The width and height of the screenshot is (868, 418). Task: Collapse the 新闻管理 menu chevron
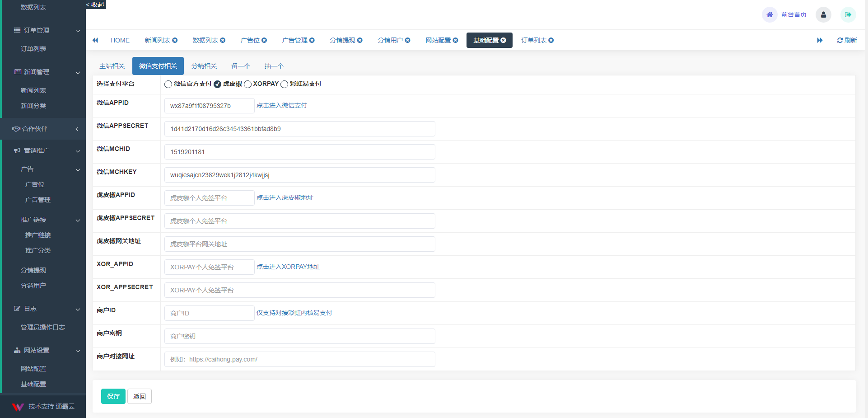click(78, 72)
